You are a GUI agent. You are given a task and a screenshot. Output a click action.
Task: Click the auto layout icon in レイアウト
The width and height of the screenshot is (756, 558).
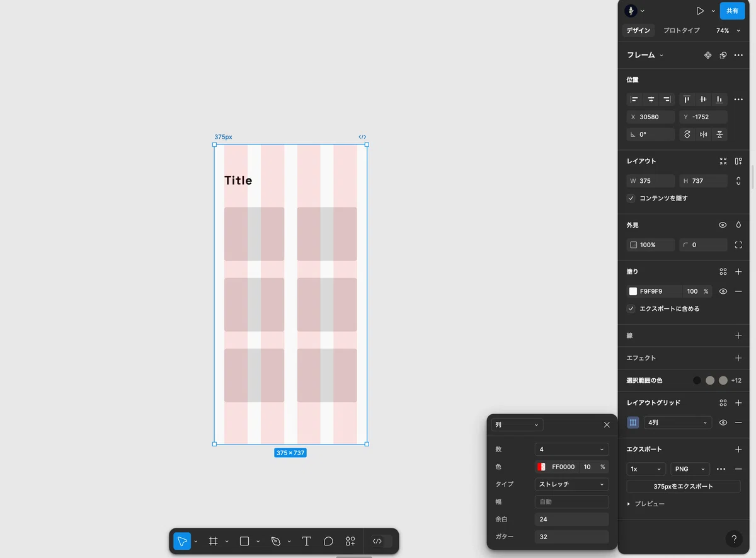pyautogui.click(x=738, y=161)
